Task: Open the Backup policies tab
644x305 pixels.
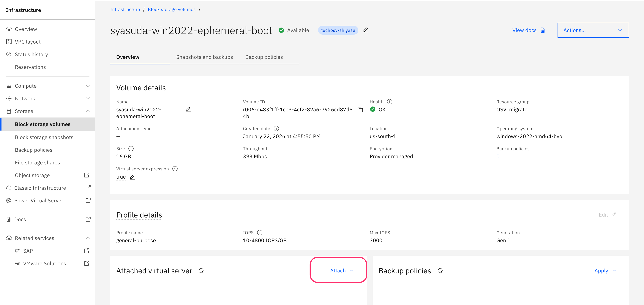Action: [264, 57]
